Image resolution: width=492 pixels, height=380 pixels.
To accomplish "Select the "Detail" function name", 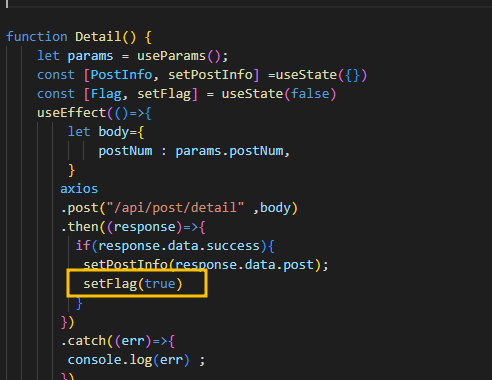I will click(98, 37).
